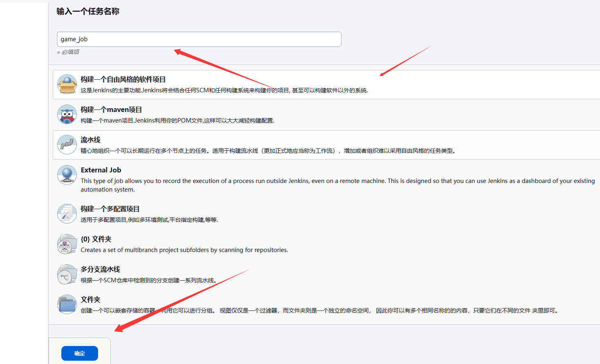Screen dimensions: 600x364
Task: Click the 多分支流水线 branch icon
Action: click(67, 274)
